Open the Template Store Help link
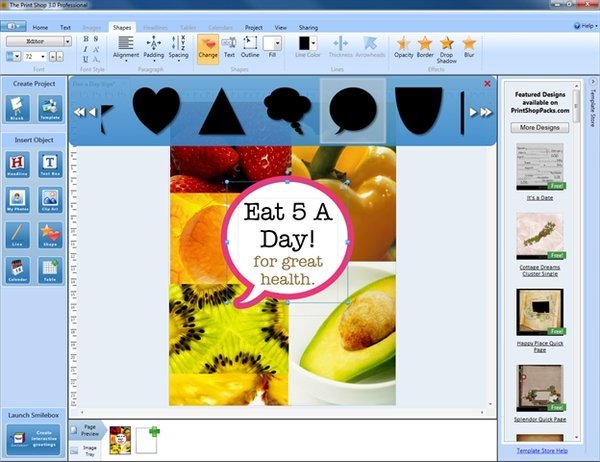 pos(542,451)
